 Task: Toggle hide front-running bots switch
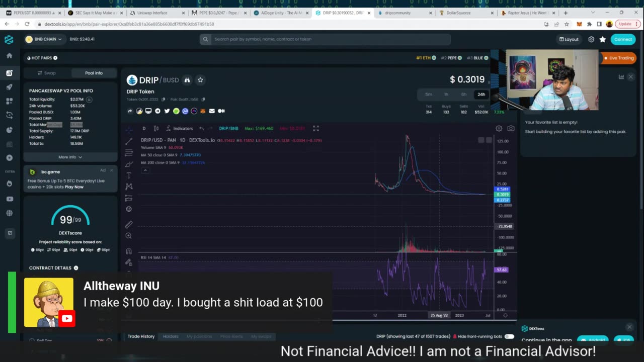coord(509,336)
